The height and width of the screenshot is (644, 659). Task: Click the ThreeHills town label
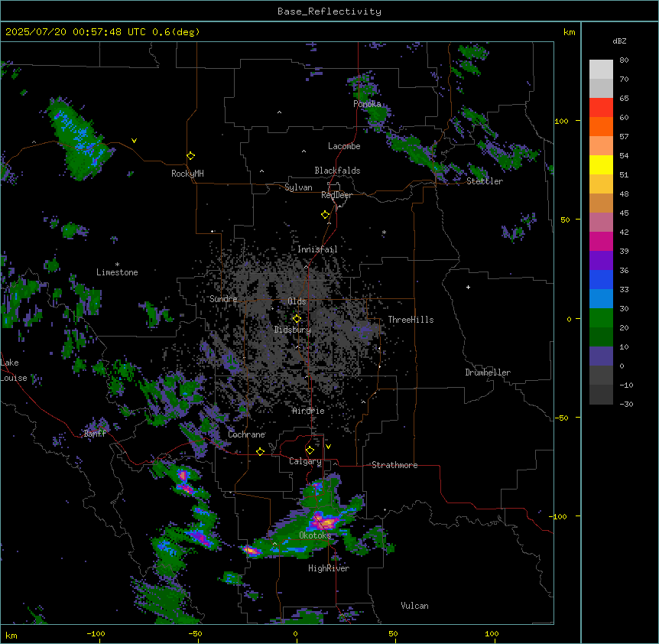[411, 320]
